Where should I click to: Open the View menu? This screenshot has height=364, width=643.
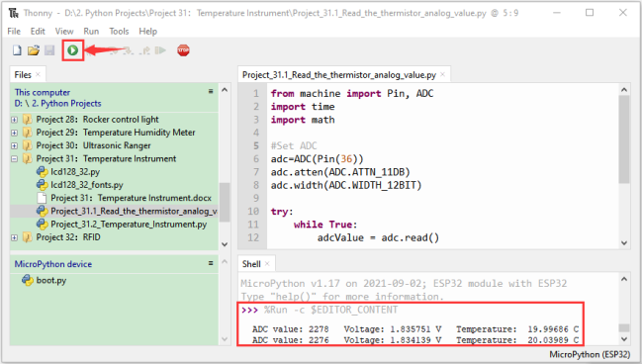64,31
